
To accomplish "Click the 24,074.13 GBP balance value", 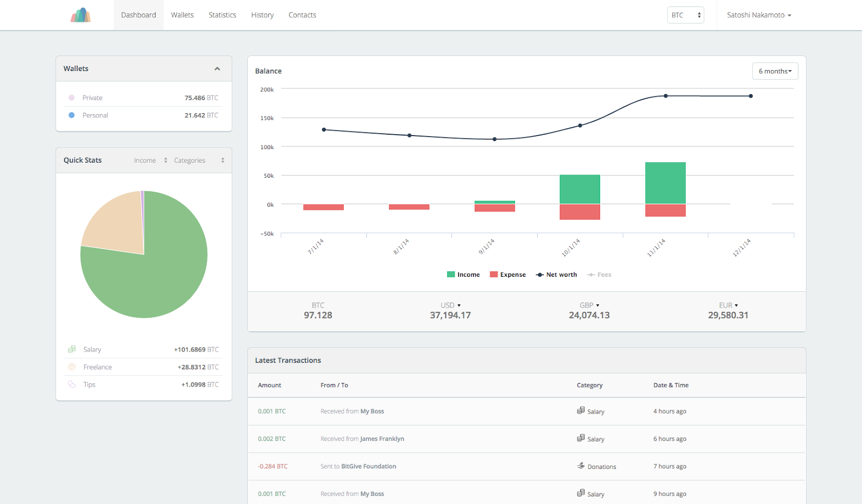I will [x=589, y=315].
